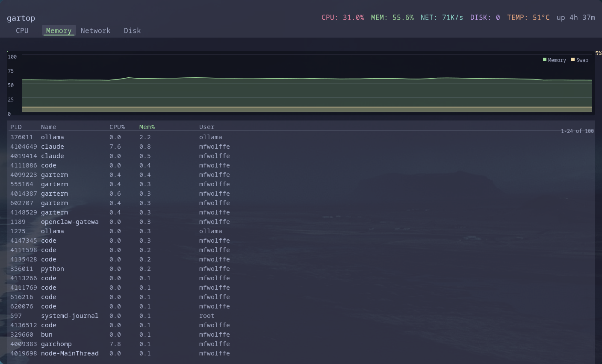
Task: Click the green Memory legend color swatch
Action: coord(544,60)
